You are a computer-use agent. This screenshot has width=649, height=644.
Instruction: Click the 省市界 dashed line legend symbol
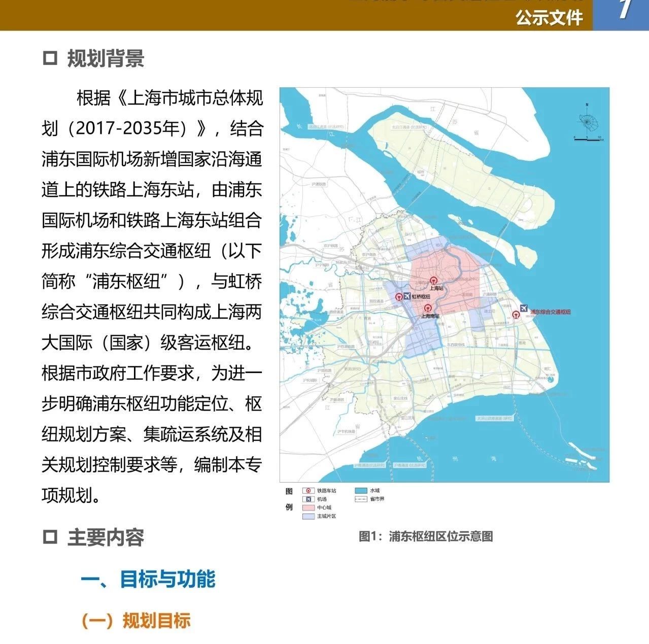coord(361,499)
